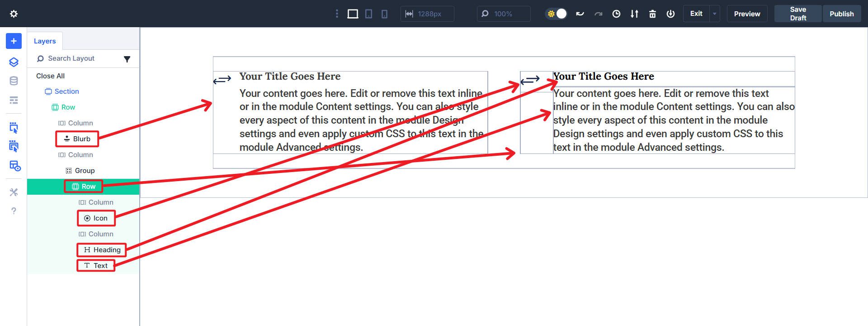Image resolution: width=868 pixels, height=326 pixels.
Task: Click the Save Draft button
Action: (x=797, y=14)
